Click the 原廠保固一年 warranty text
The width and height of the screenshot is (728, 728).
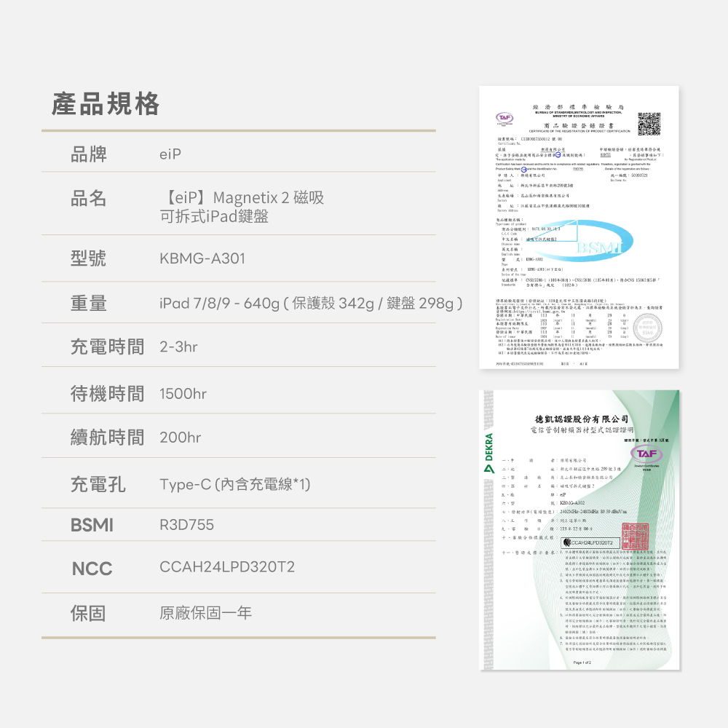(206, 613)
